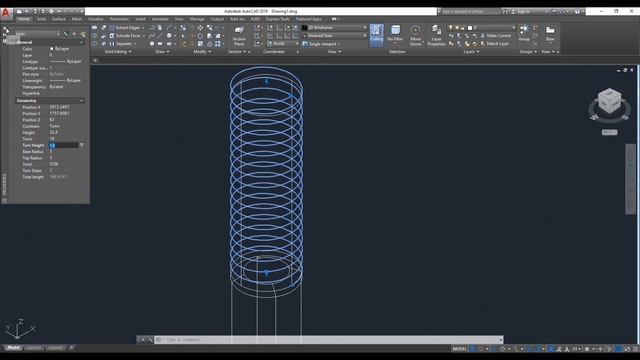640x360 pixels.
Task: Expand the Solid Editing panel
Action: tap(118, 52)
